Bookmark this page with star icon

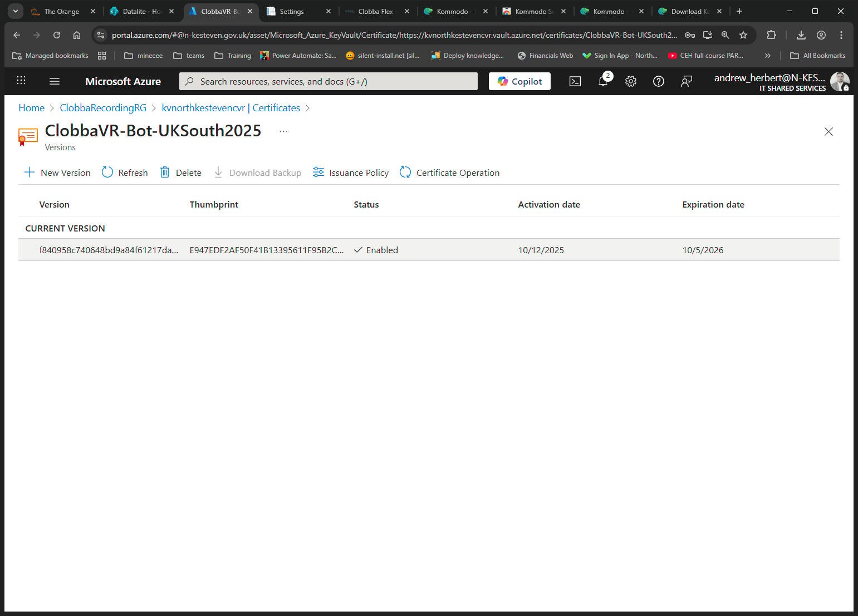pyautogui.click(x=743, y=35)
